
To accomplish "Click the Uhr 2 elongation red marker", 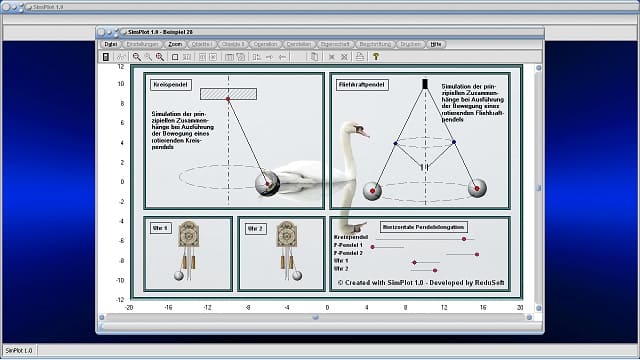I will point(435,270).
